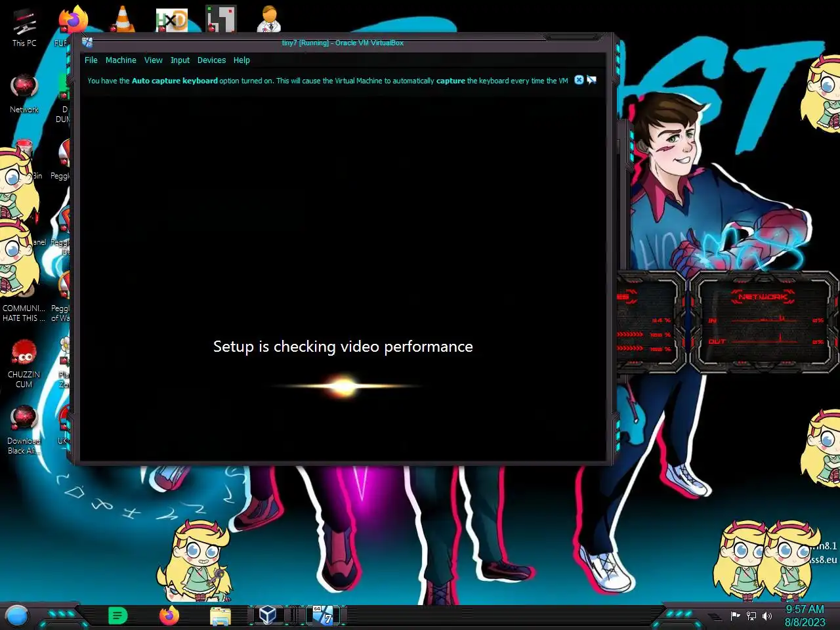Open the Network desktop icon

[24, 94]
